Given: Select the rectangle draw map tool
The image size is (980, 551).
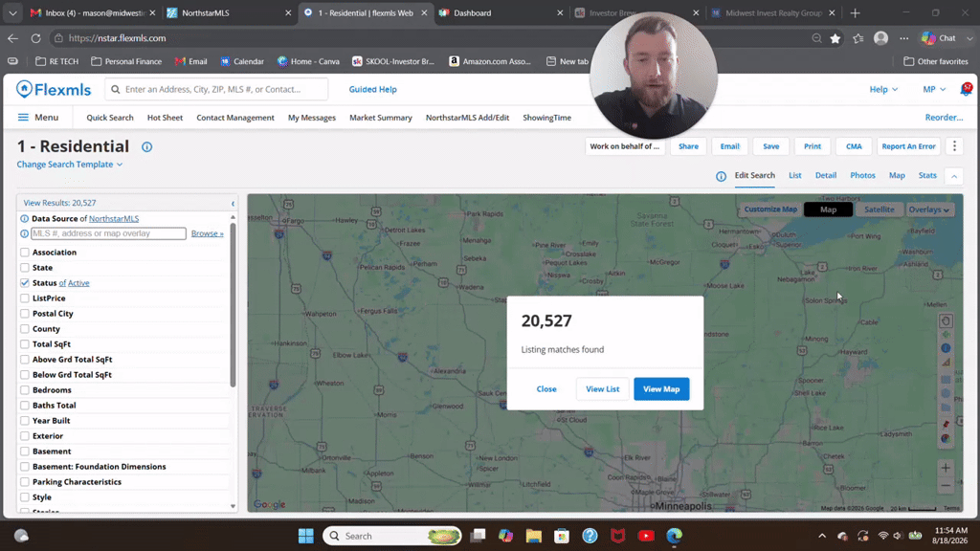Looking at the screenshot, I should click(946, 379).
